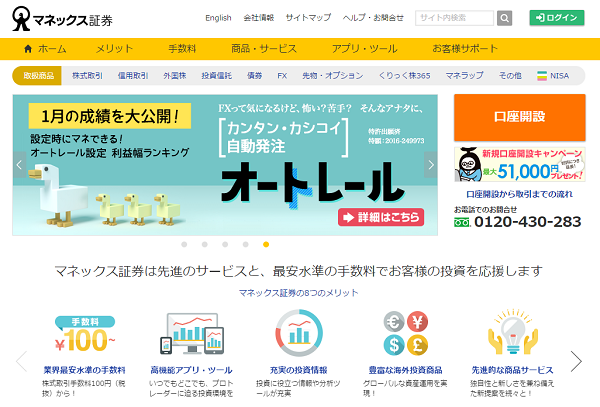The height and width of the screenshot is (407, 600).
Task: Go to FX products
Action: (x=282, y=76)
